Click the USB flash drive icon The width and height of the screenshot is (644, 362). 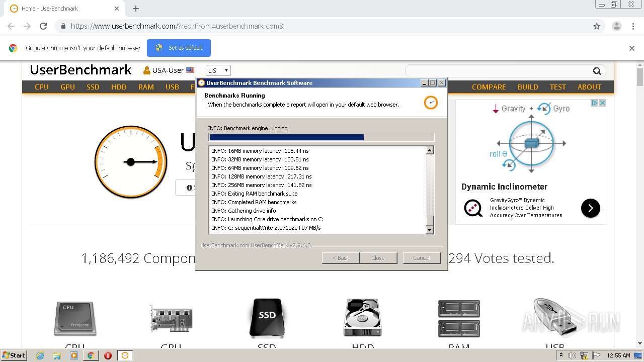[554, 317]
